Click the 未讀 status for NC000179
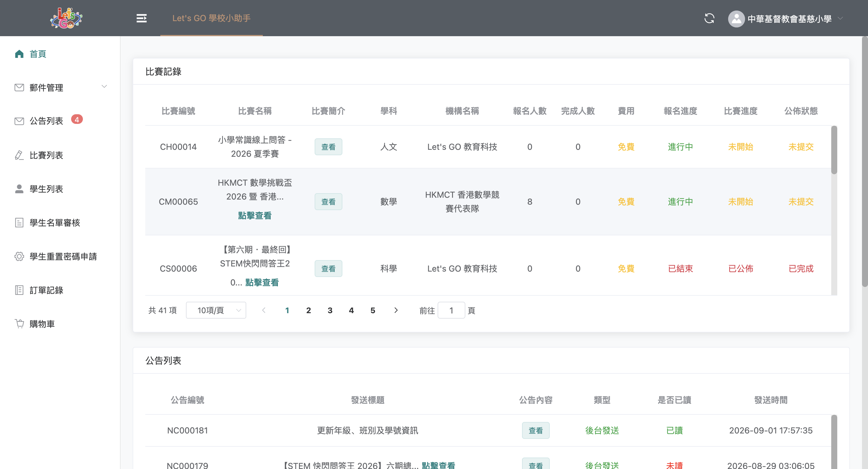 click(x=674, y=465)
